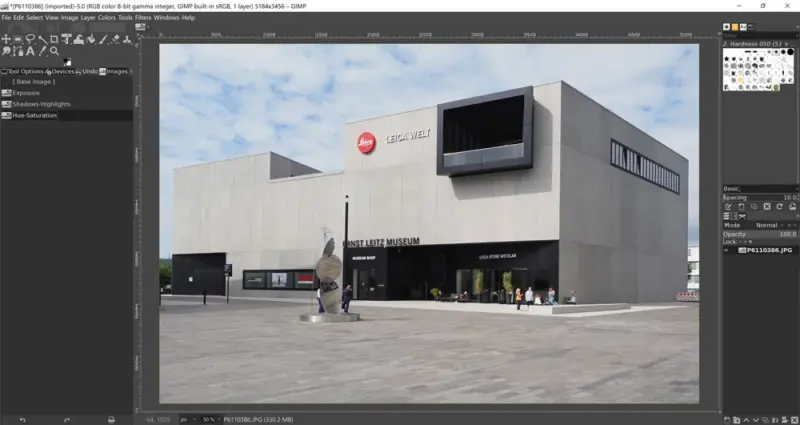The width and height of the screenshot is (800, 425).
Task: Select the Crop tool
Action: coord(53,39)
